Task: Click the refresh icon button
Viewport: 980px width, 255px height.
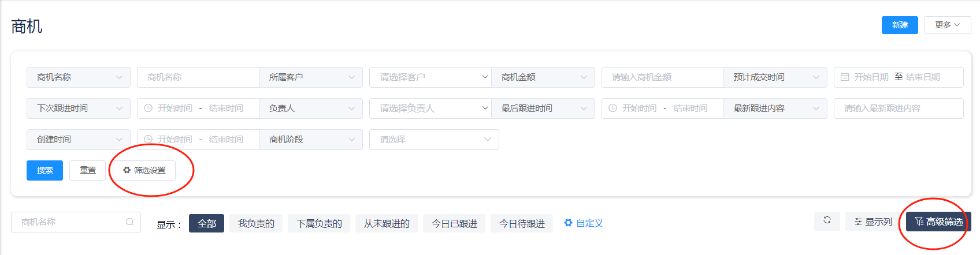Action: coord(827,222)
